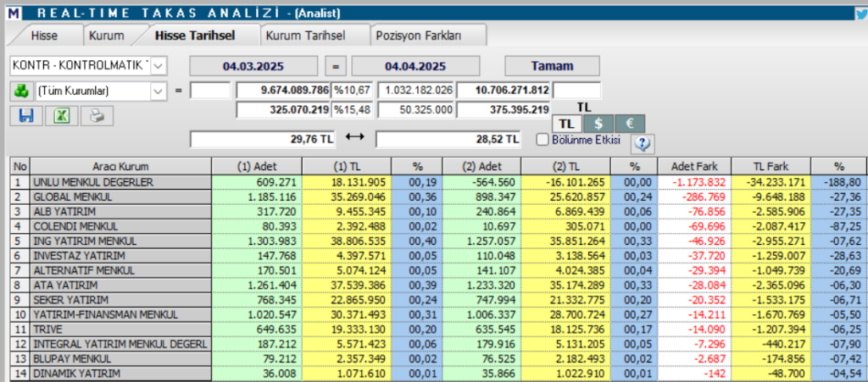Click the -188,80 percentage cell
The width and height of the screenshot is (868, 382).
(839, 182)
